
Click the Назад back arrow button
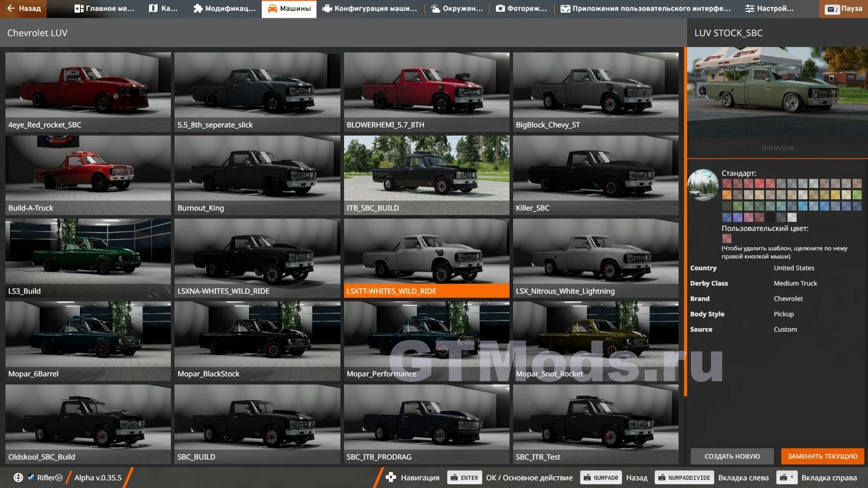(24, 9)
